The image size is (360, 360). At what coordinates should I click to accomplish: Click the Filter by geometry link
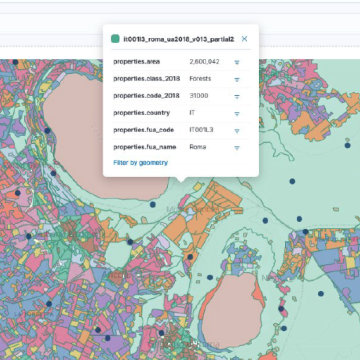click(140, 163)
